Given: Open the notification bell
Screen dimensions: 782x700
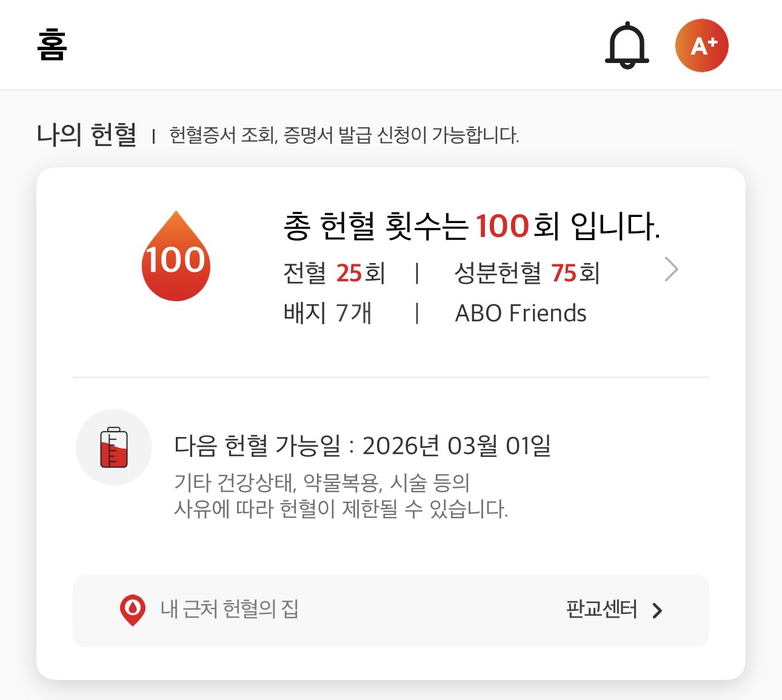Looking at the screenshot, I should click(627, 45).
